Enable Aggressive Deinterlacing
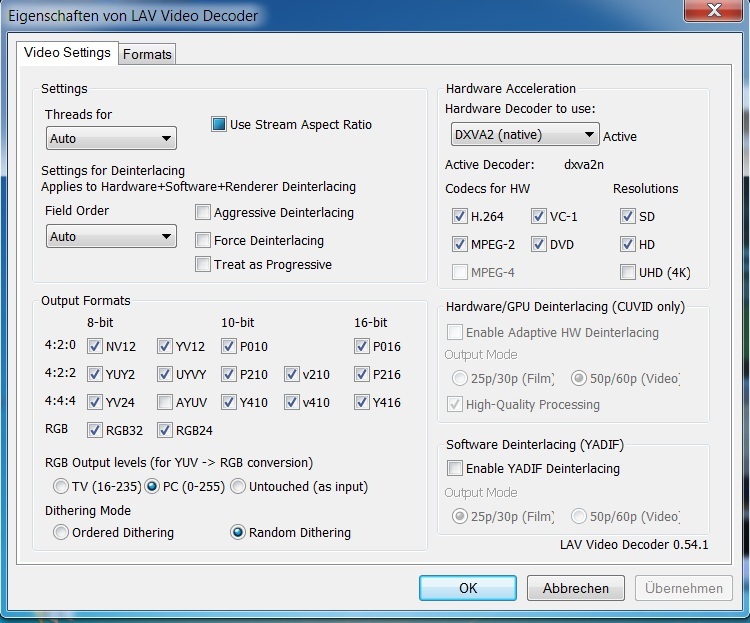The image size is (750, 623). coord(203,212)
